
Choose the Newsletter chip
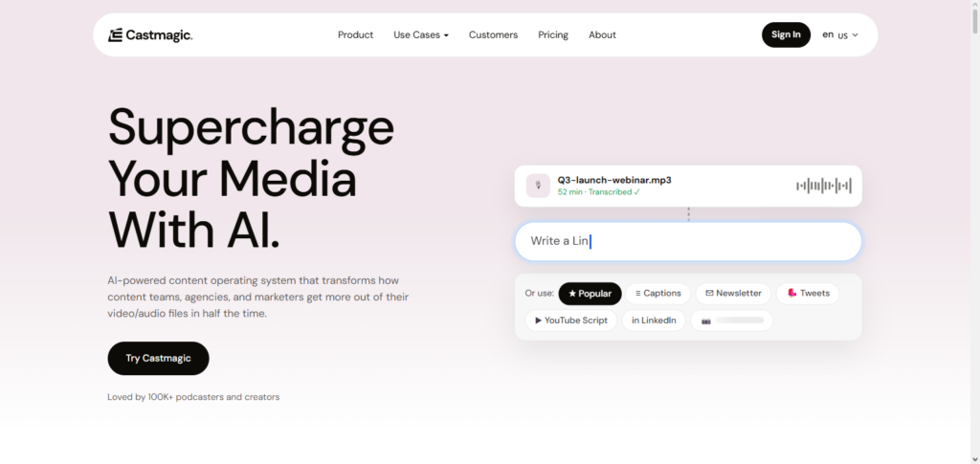[733, 294]
